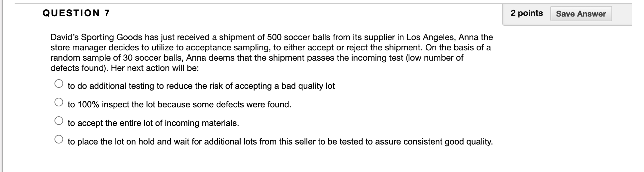Click the Save Answer button

581,14
